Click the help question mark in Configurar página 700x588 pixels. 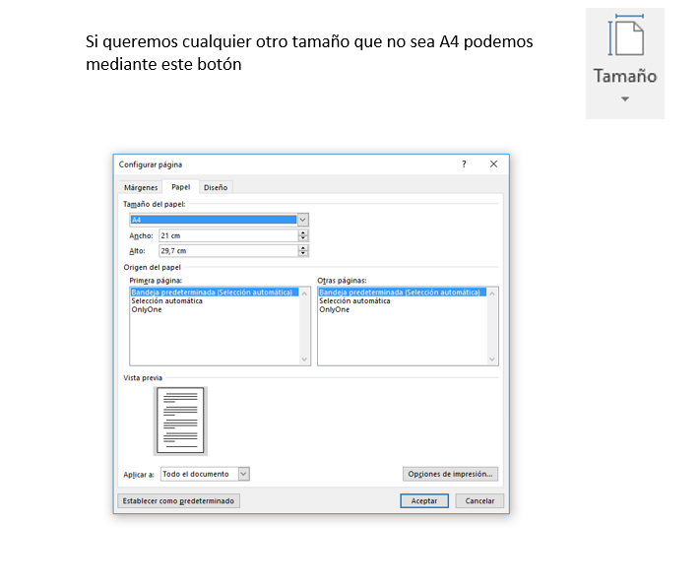464,163
